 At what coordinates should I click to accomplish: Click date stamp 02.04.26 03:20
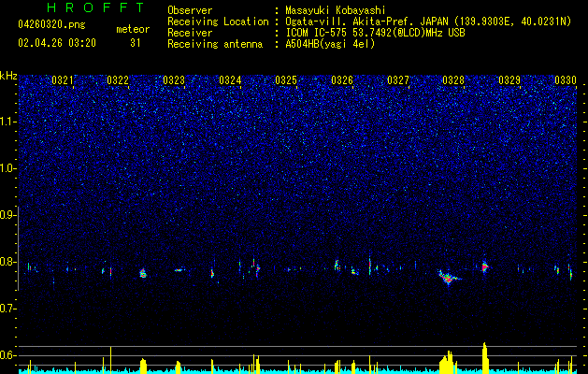pos(57,43)
